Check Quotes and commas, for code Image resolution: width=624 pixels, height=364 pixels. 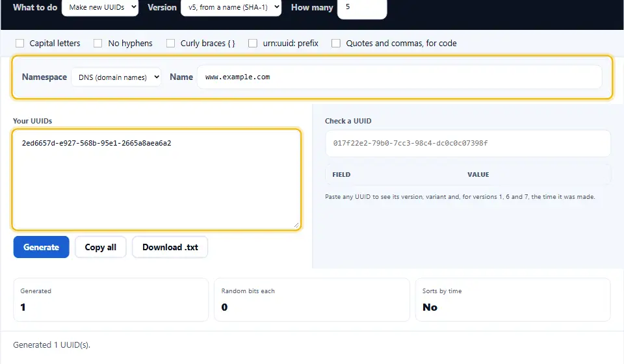(336, 43)
